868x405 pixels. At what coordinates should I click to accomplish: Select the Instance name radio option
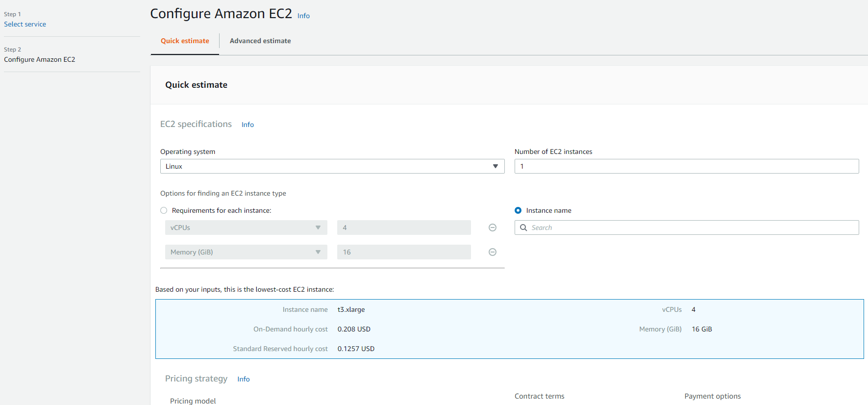518,210
